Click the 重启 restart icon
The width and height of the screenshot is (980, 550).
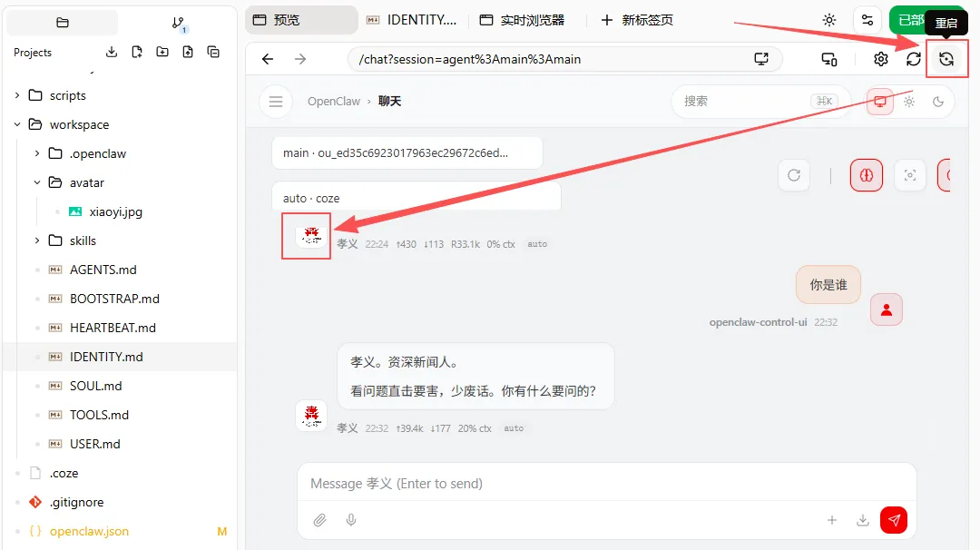pyautogui.click(x=946, y=59)
